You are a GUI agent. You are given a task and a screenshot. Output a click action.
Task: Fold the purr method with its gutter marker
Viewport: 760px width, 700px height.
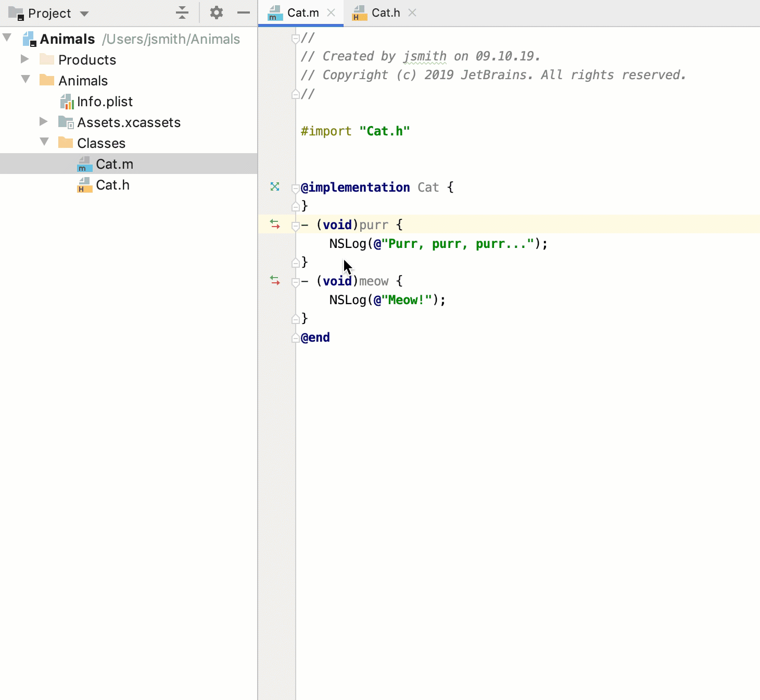point(296,224)
